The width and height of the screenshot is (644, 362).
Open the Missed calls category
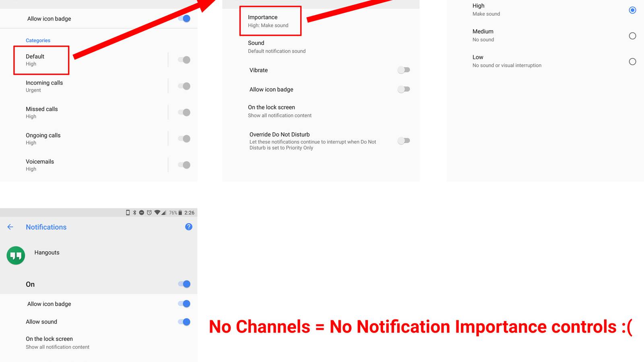pyautogui.click(x=42, y=112)
